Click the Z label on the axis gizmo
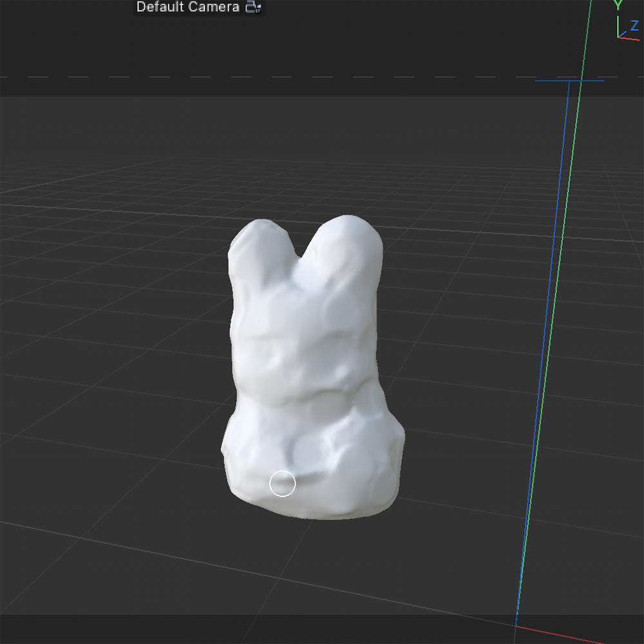This screenshot has height=644, width=644. (x=634, y=25)
